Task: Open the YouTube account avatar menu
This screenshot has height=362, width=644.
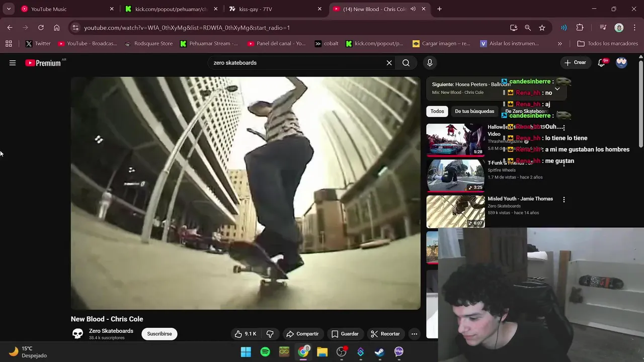Action: [621, 62]
